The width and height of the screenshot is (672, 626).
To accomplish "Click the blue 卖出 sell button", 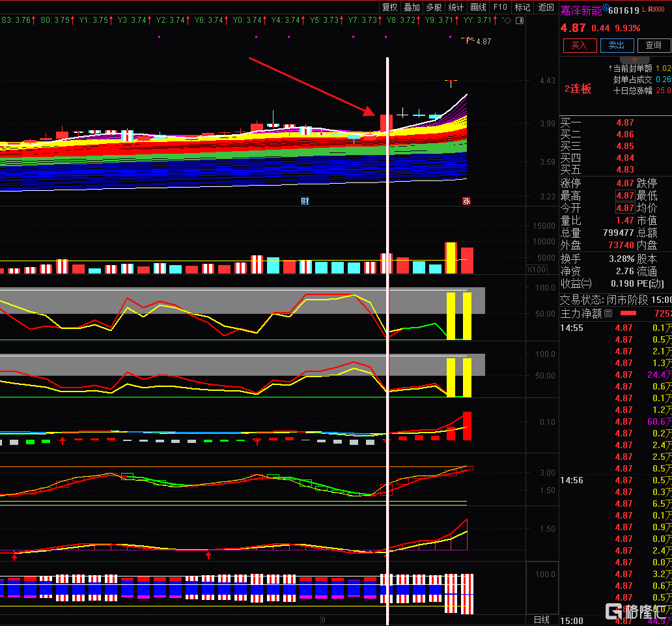I will coord(617,45).
